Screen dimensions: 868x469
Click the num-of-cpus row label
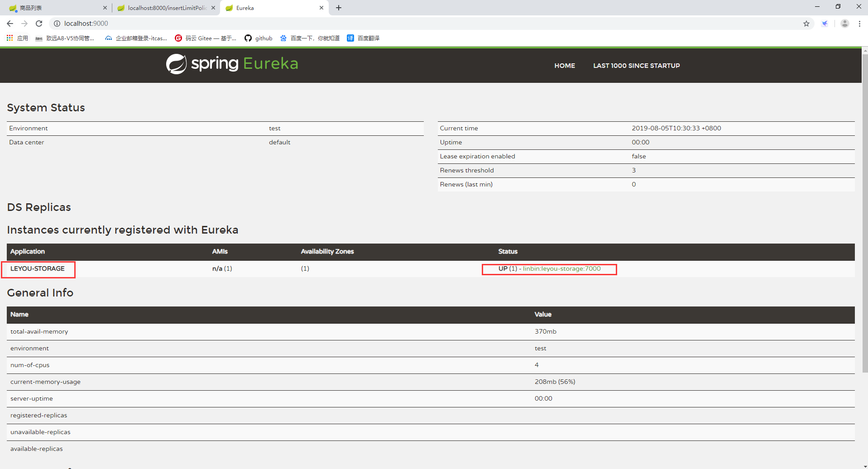30,365
